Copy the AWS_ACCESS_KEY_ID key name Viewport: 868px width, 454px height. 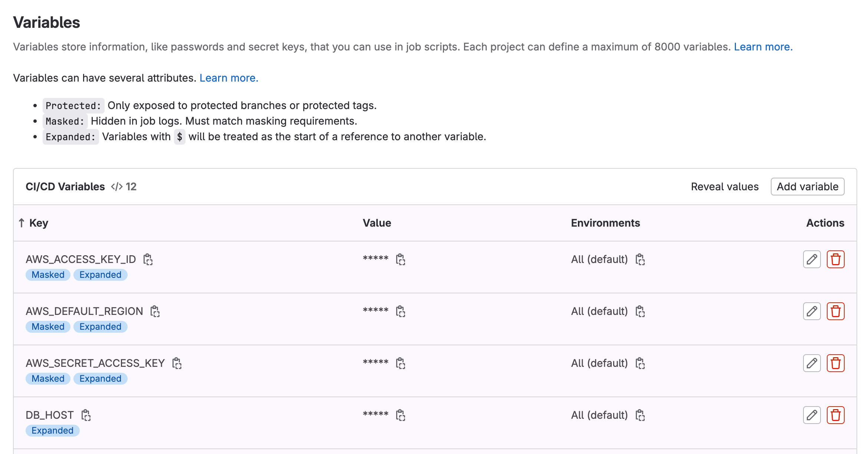[x=148, y=259]
